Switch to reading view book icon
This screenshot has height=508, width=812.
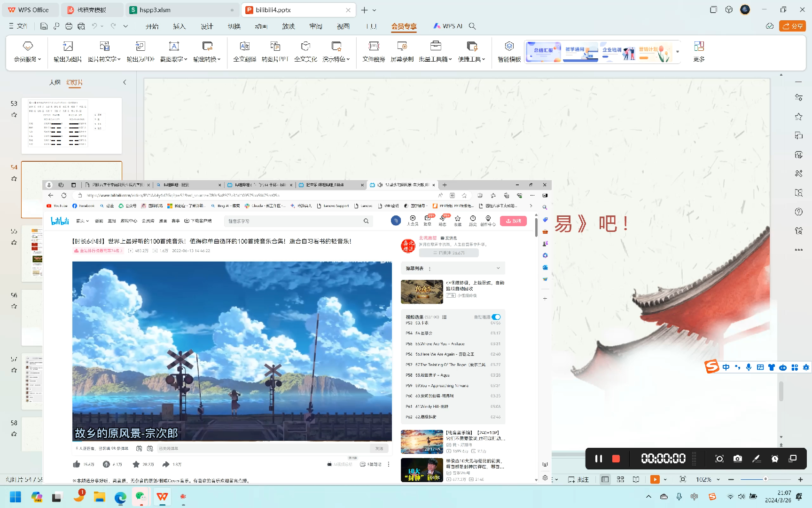636,479
